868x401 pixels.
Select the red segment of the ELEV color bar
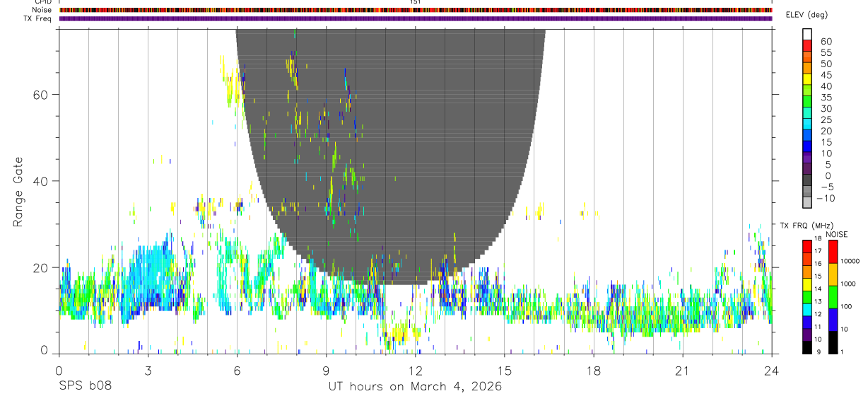tap(807, 45)
